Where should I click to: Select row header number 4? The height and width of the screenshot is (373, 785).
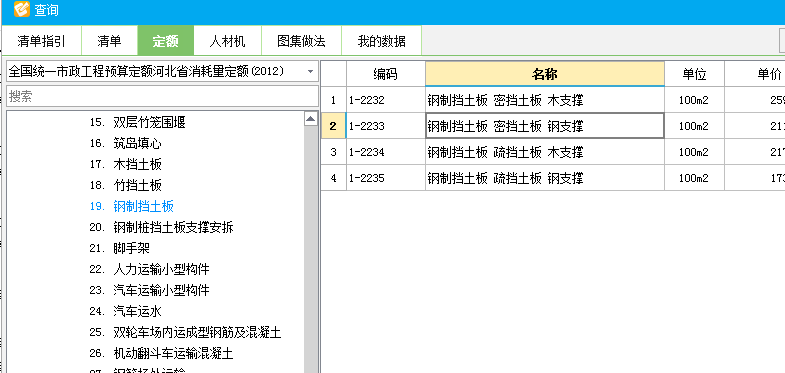pyautogui.click(x=333, y=178)
